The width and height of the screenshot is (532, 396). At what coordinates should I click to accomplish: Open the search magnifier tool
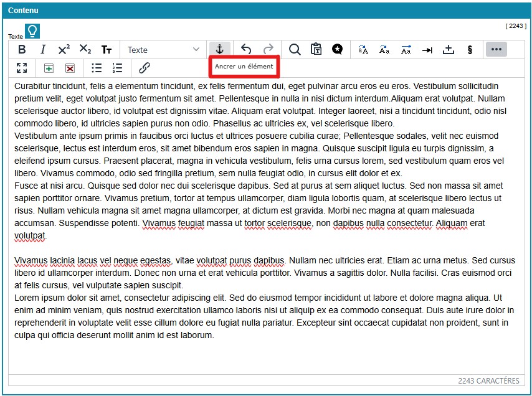[295, 50]
